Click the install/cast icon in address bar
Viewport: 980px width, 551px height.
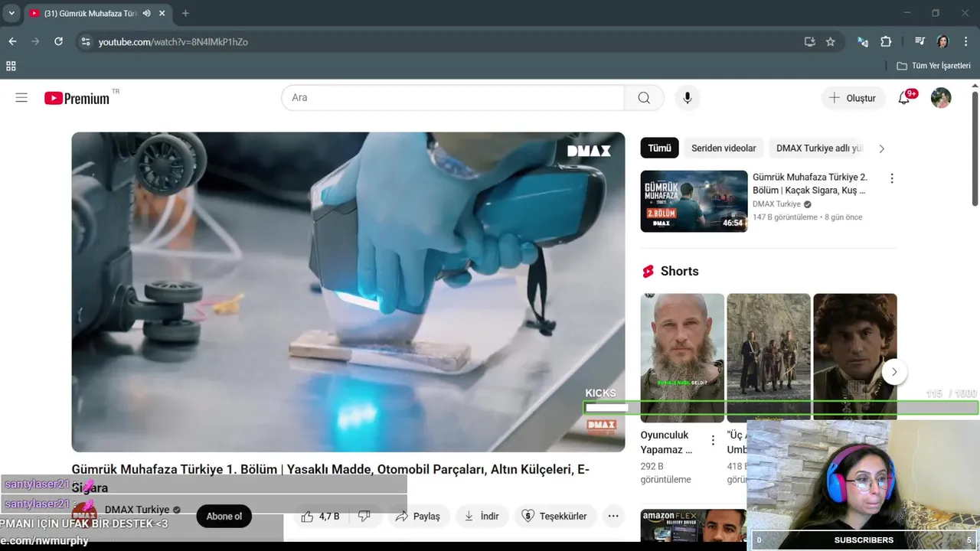click(809, 41)
